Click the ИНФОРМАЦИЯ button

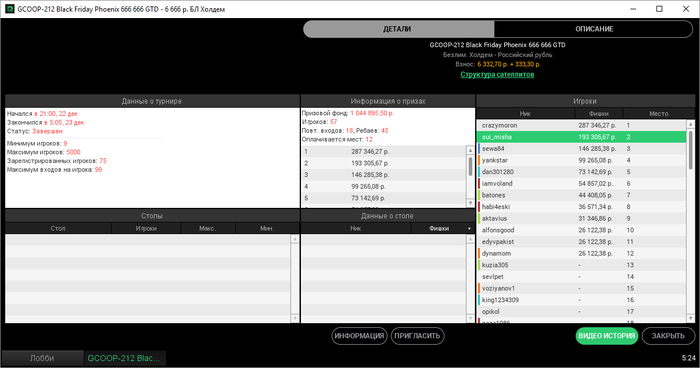tap(359, 336)
